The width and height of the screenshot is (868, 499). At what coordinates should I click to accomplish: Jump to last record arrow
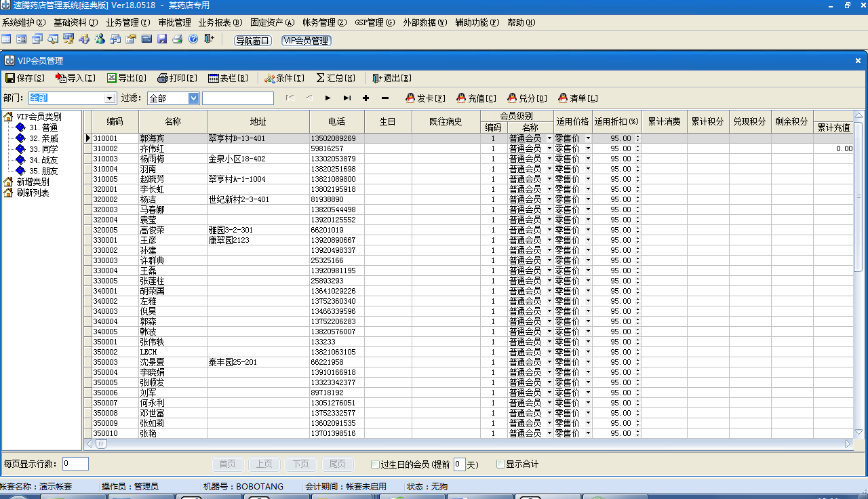[x=347, y=98]
